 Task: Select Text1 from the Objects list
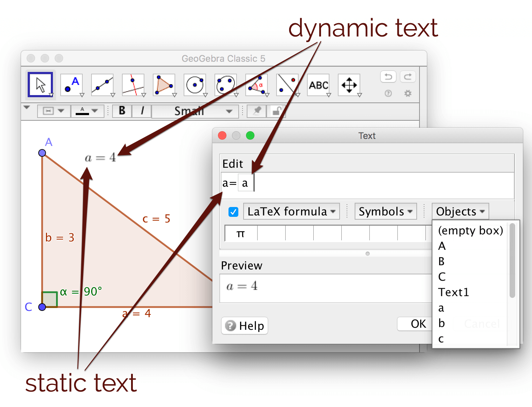[x=453, y=292]
